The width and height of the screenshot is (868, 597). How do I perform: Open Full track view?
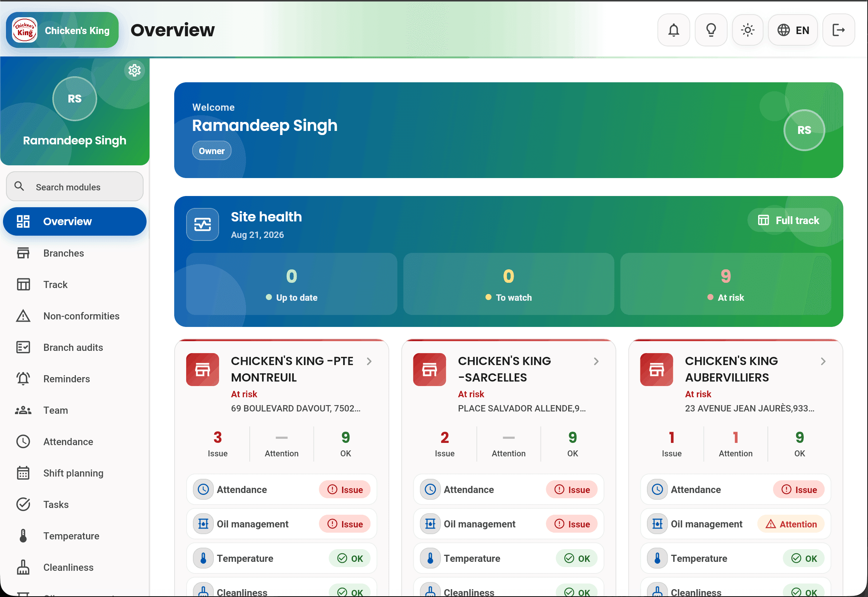(x=789, y=220)
